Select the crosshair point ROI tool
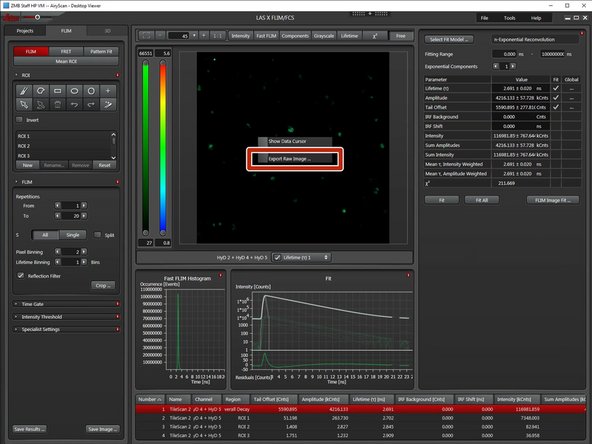The height and width of the screenshot is (444, 592). tap(108, 91)
